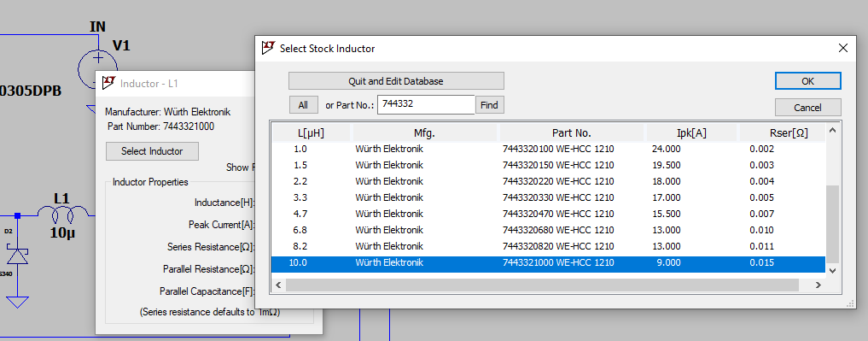
Task: Click inductance value 3.3 in list
Action: tap(300, 197)
